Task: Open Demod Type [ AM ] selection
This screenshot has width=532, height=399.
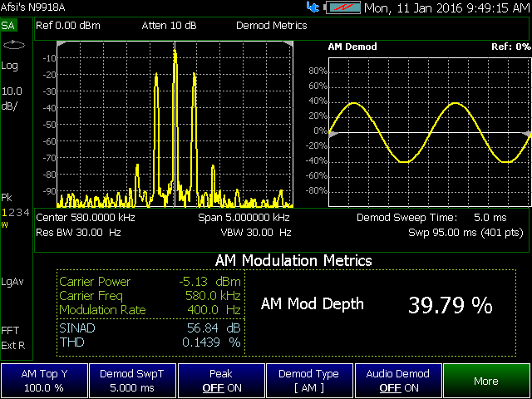Action: 309,381
